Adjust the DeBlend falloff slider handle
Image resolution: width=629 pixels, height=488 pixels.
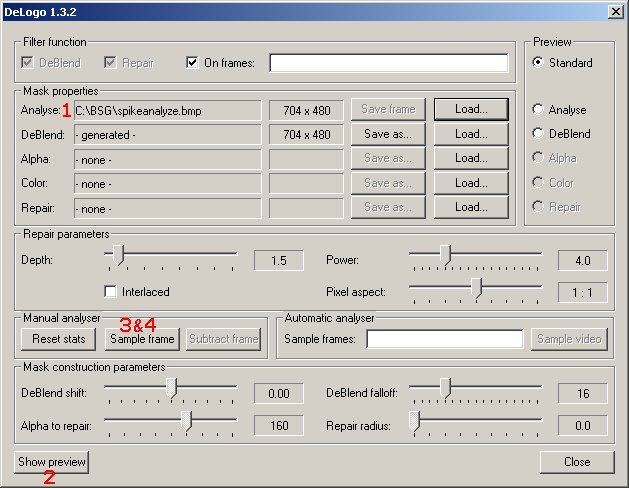445,388
